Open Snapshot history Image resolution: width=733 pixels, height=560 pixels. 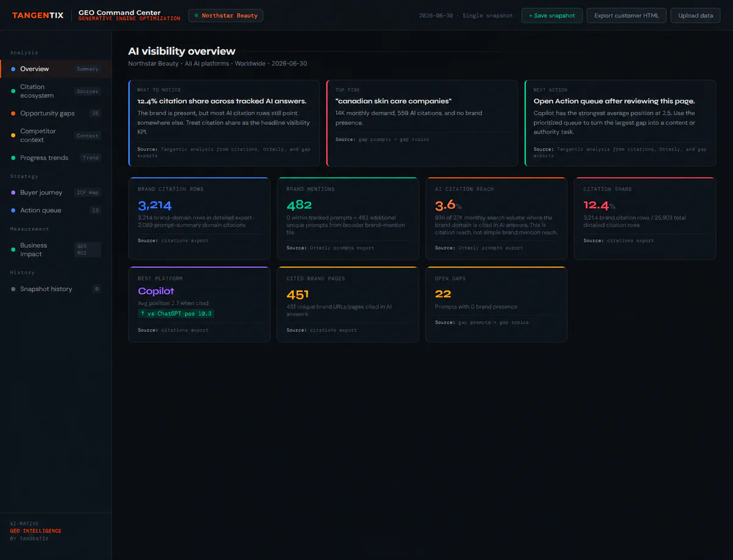[56, 289]
